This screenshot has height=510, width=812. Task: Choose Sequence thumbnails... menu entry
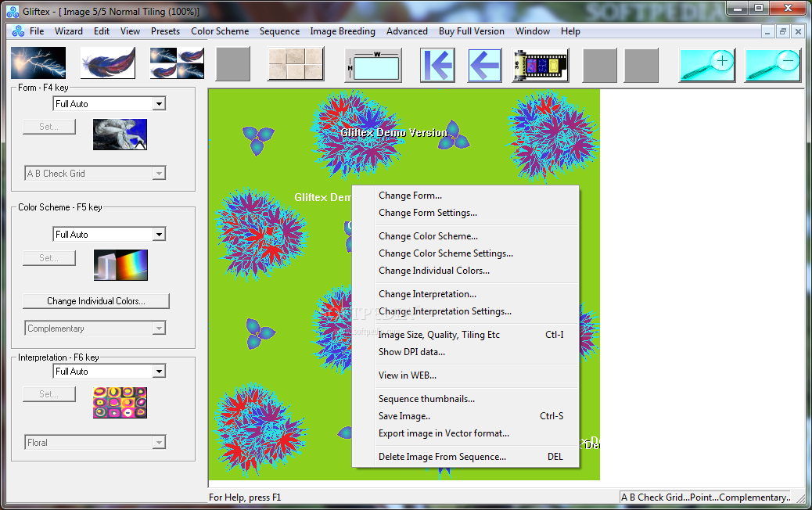465,399
